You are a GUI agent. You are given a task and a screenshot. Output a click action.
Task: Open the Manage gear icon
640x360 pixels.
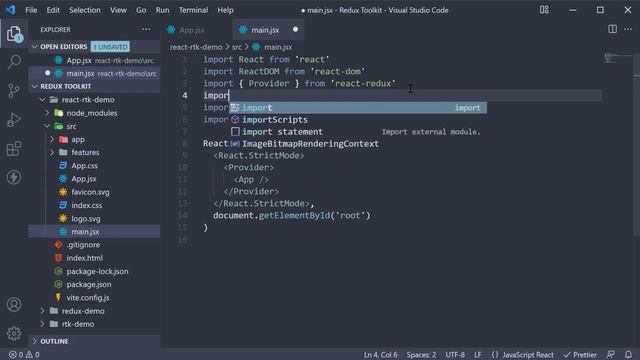[14, 333]
